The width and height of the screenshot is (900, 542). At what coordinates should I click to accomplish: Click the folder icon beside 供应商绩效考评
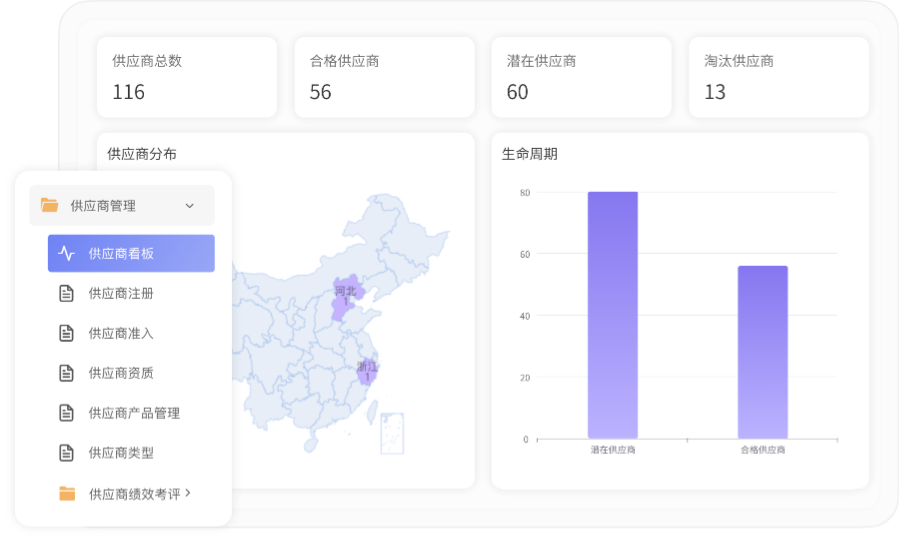click(67, 493)
